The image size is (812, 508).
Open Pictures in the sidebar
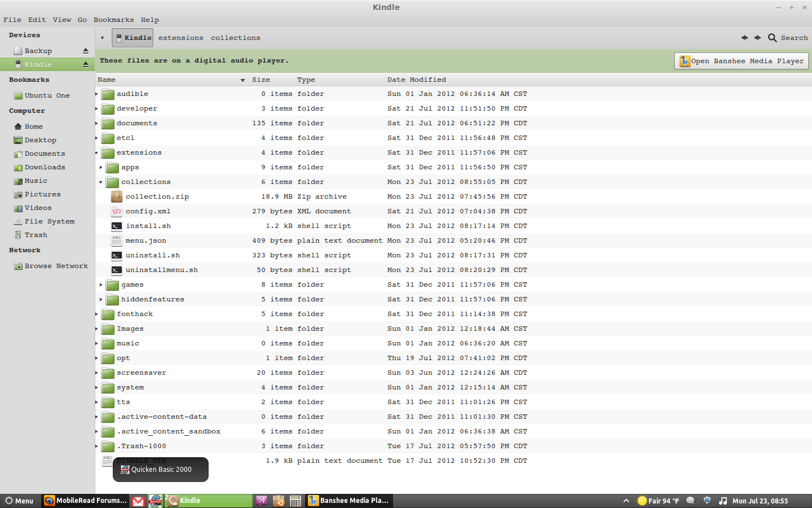[x=37, y=194]
